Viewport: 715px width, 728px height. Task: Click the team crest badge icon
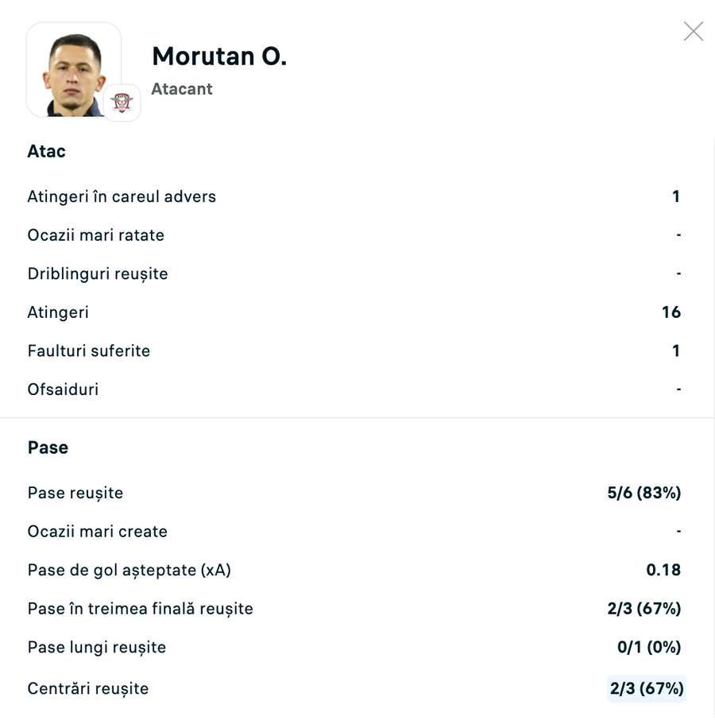pos(122,103)
